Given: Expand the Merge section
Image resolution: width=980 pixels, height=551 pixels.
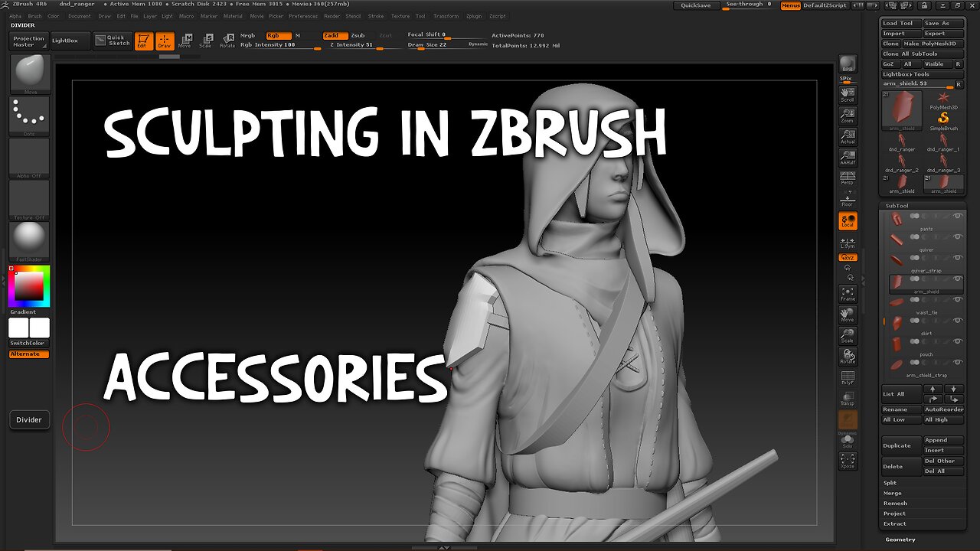Looking at the screenshot, I should pyautogui.click(x=892, y=494).
